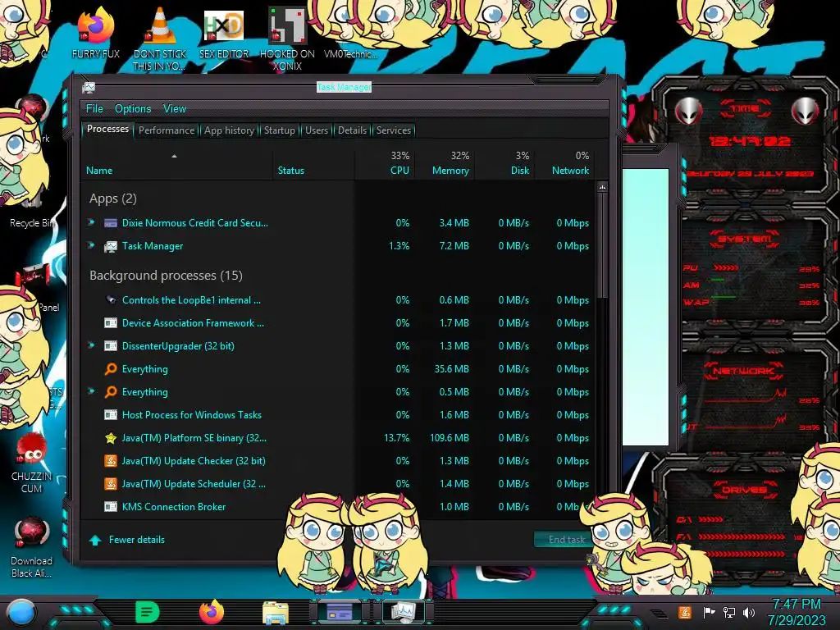The width and height of the screenshot is (840, 630).
Task: Open File Explorer from the taskbar
Action: tap(276, 613)
